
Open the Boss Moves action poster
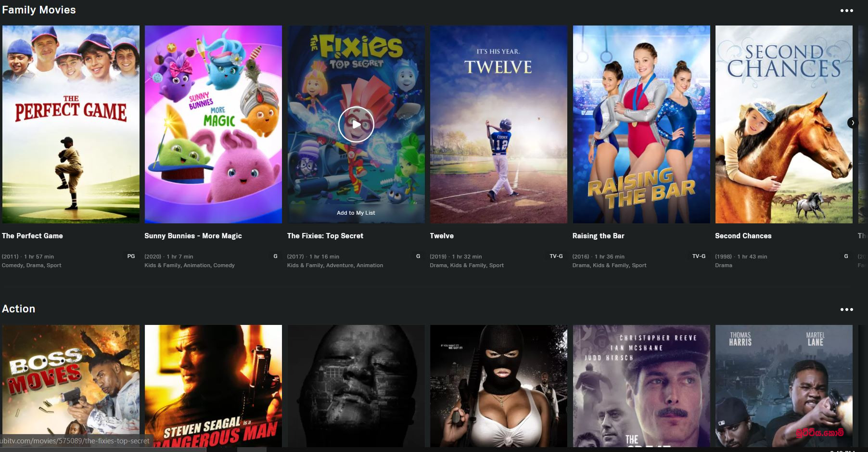tap(71, 386)
